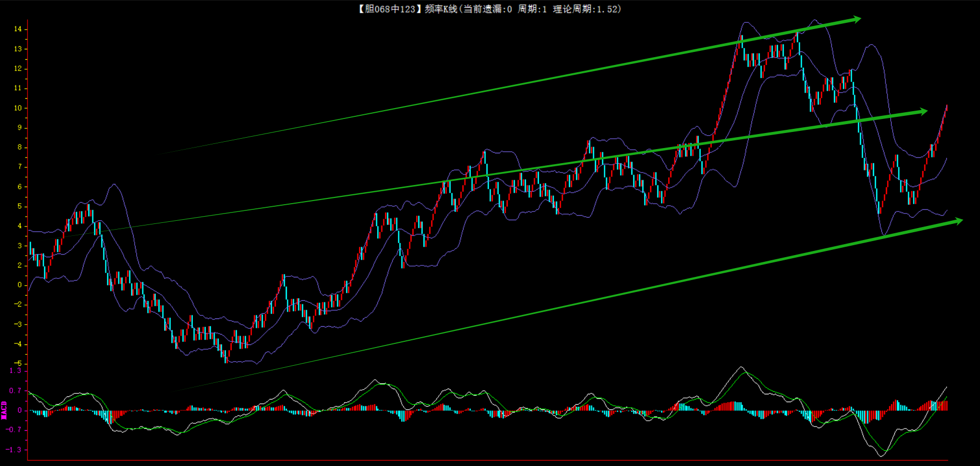This screenshot has height=466, width=980.
Task: Click the 频率K线 text in chart title
Action: pyautogui.click(x=441, y=9)
